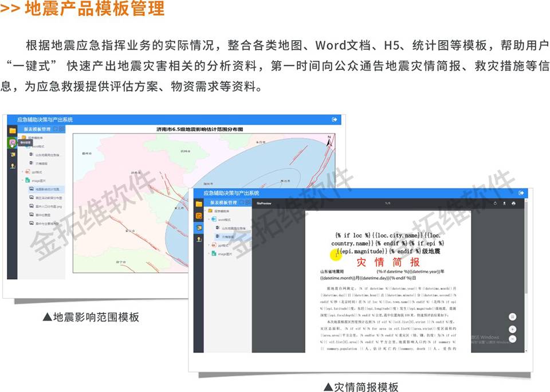The width and height of the screenshot is (550, 392).
Task: Click the yellow folder icon in the brief window sidebar
Action: click(199, 204)
